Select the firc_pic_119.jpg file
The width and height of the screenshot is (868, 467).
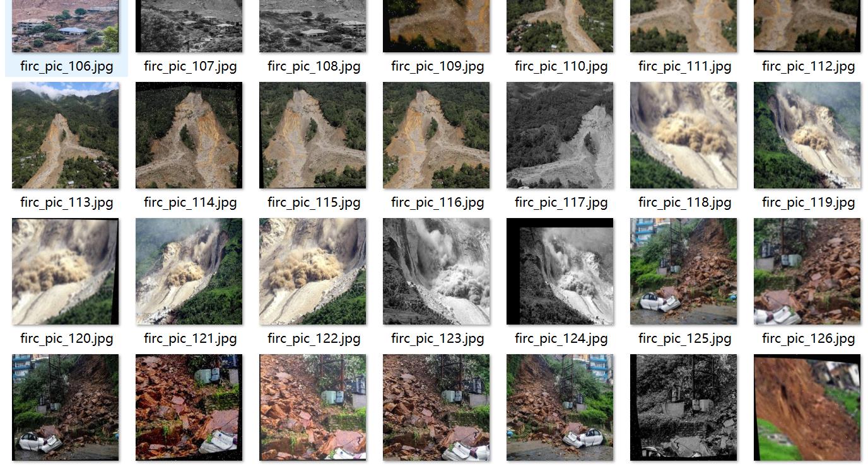coord(807,135)
